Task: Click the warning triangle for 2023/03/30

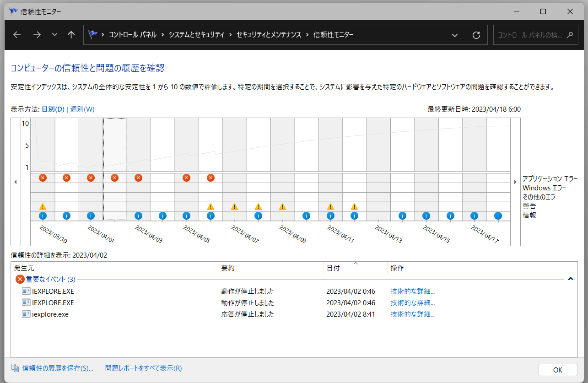Action: [43, 206]
